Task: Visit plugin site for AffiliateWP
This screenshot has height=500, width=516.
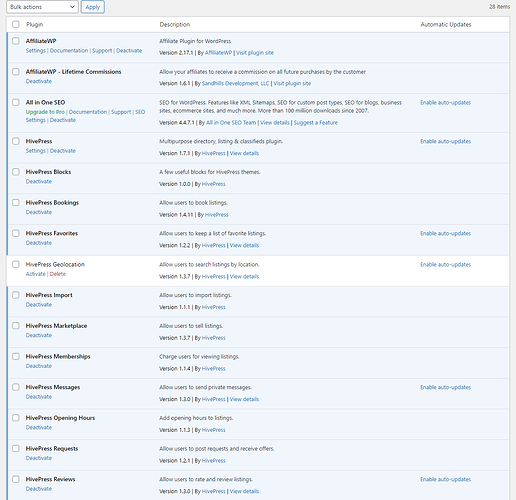Action: (x=255, y=53)
